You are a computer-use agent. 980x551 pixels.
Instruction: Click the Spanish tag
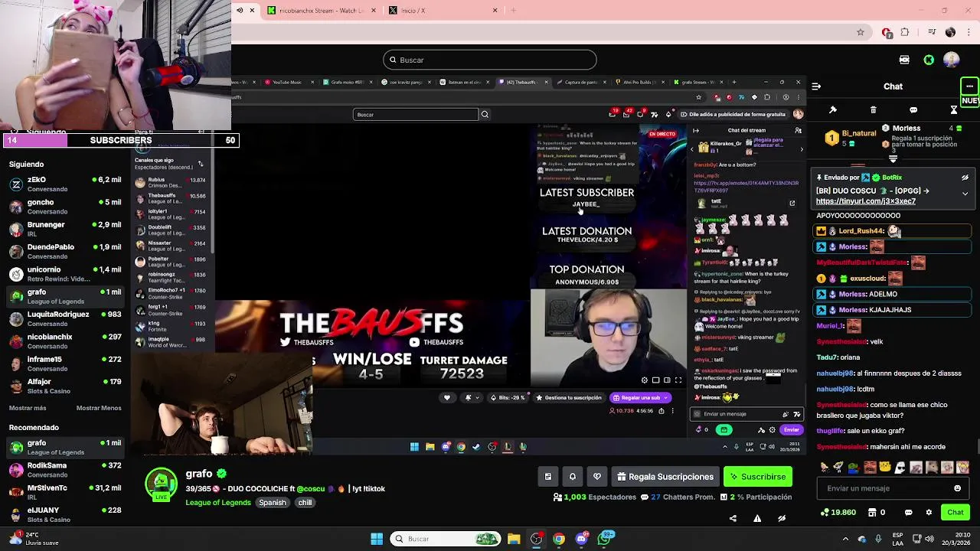273,503
